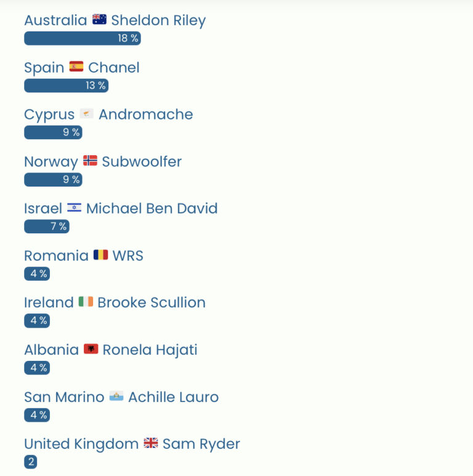Click the Ireland flag icon
The width and height of the screenshot is (473, 476).
coord(86,302)
